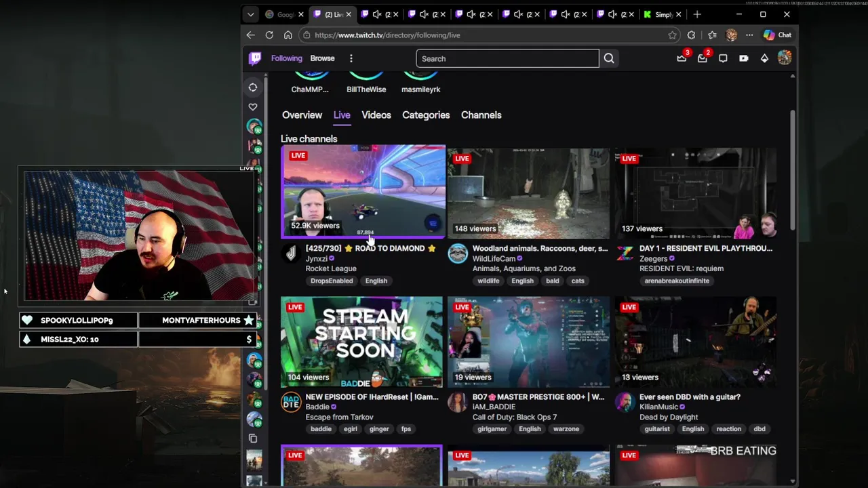Go back with the browser back arrow
The width and height of the screenshot is (868, 488).
tap(251, 35)
